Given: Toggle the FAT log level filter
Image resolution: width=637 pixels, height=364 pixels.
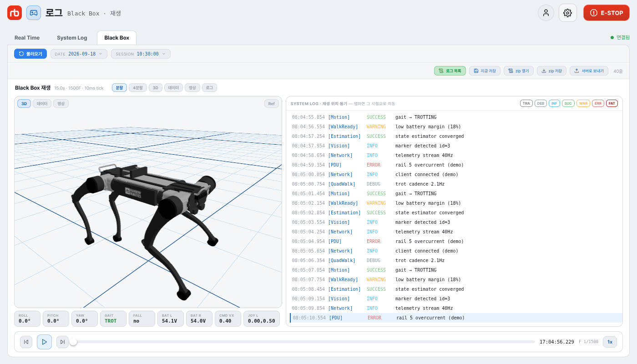Looking at the screenshot, I should pyautogui.click(x=612, y=103).
